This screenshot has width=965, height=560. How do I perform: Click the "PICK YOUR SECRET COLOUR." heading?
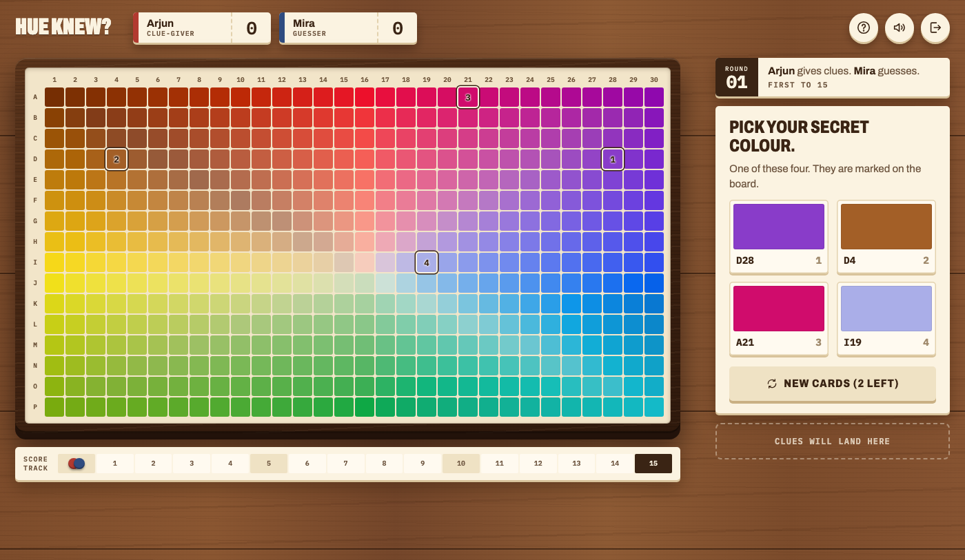[799, 136]
